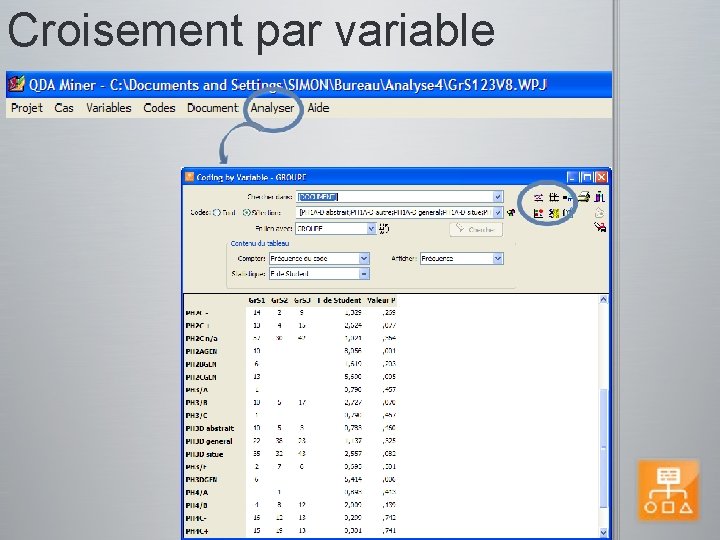The width and height of the screenshot is (720, 540).
Task: Click the results table vertical scrollbar thumb
Action: (603, 449)
